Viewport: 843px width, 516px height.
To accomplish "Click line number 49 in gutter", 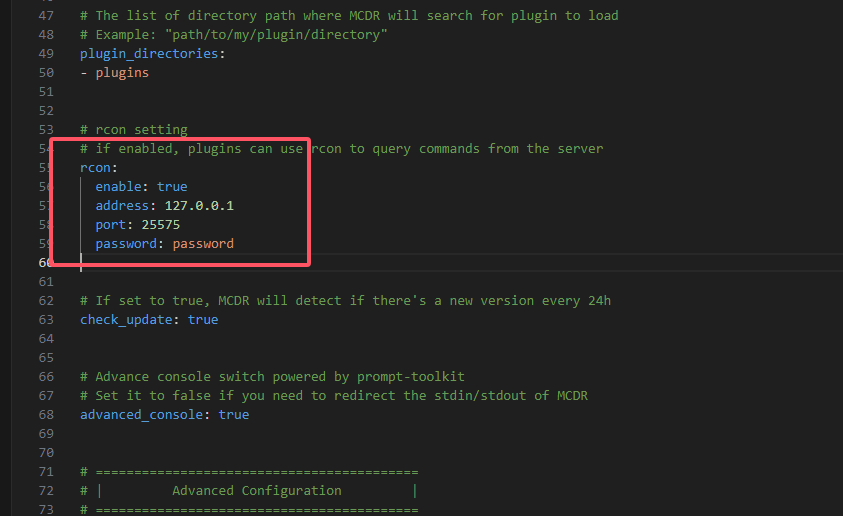I will tap(46, 54).
